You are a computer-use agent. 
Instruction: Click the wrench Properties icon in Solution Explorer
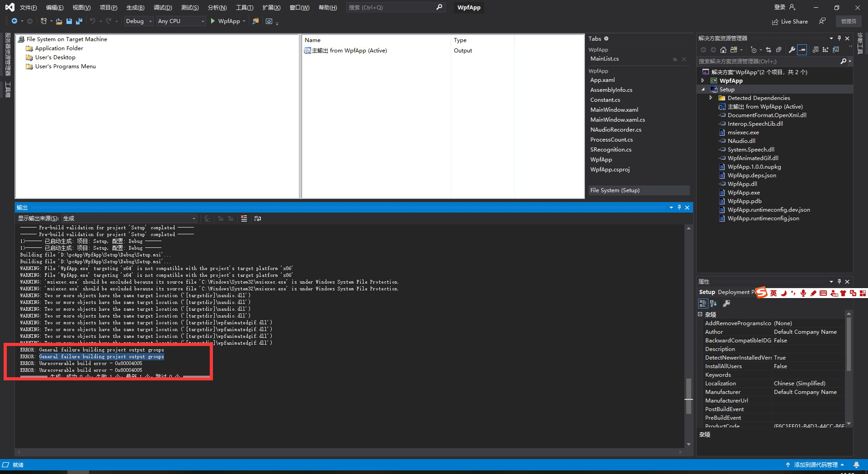(x=792, y=50)
